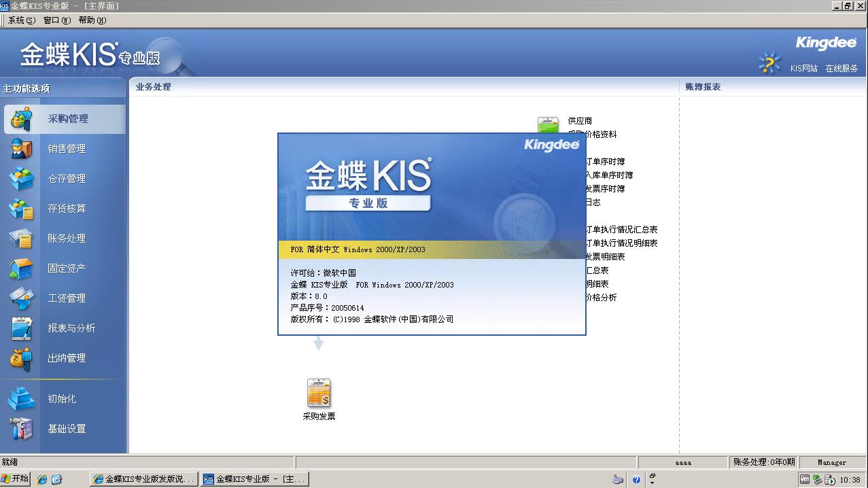Screen dimensions: 868x488
Task: Click the VM tray icon beside the clock
Action: [805, 479]
